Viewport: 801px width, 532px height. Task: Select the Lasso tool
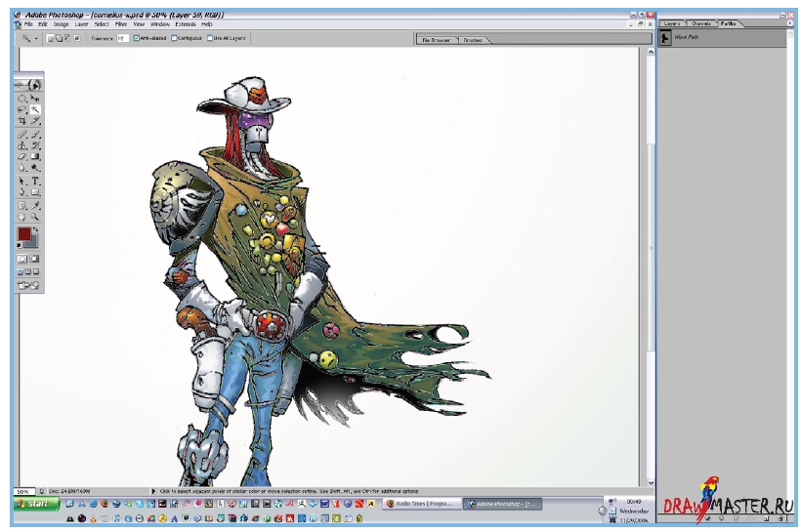coord(22,109)
